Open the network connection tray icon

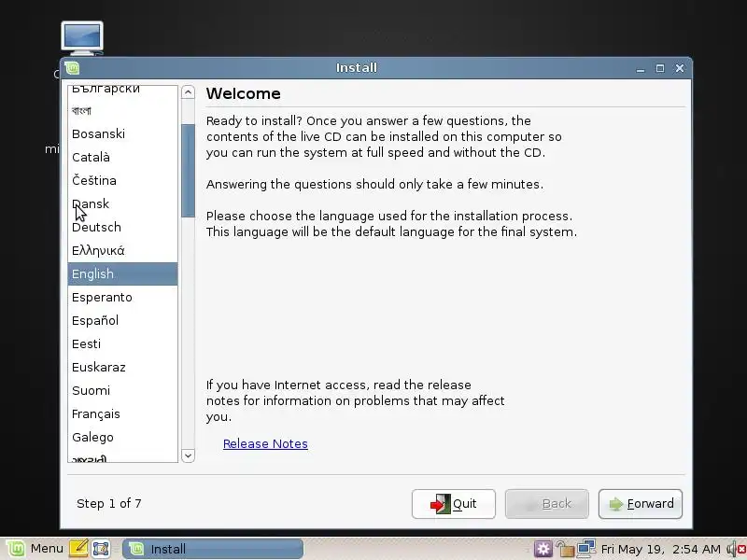(586, 549)
